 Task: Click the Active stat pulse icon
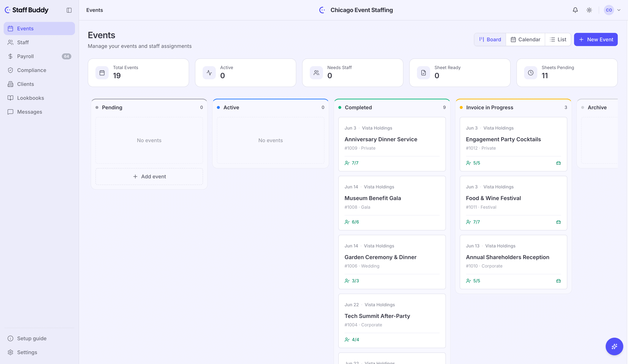pos(209,73)
